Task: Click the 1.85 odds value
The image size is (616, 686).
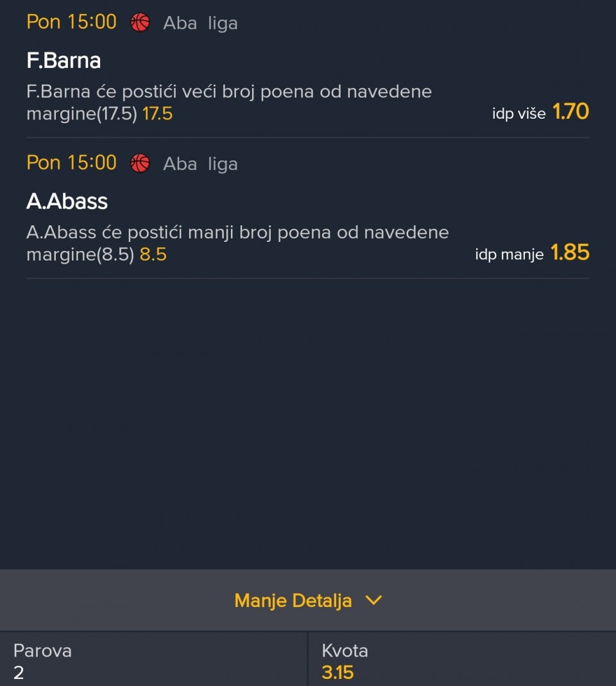Action: click(x=570, y=253)
